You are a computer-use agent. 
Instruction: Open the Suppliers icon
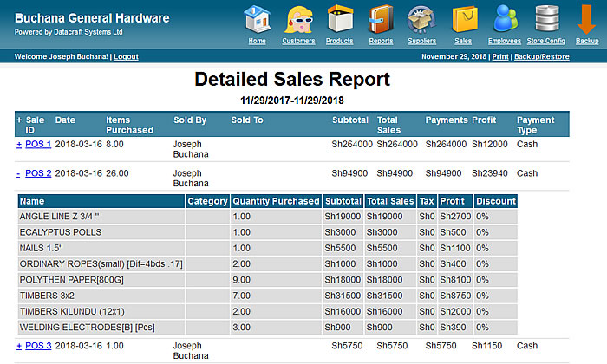pyautogui.click(x=421, y=19)
